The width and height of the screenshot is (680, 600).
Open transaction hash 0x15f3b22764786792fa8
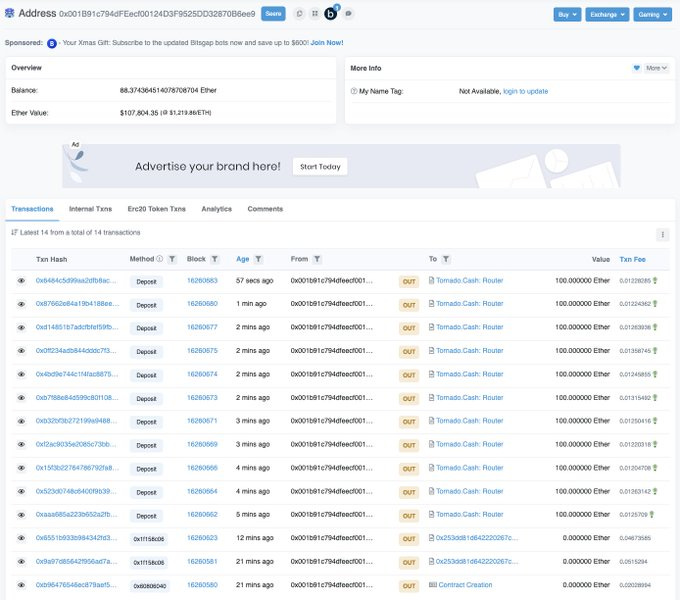pos(77,468)
